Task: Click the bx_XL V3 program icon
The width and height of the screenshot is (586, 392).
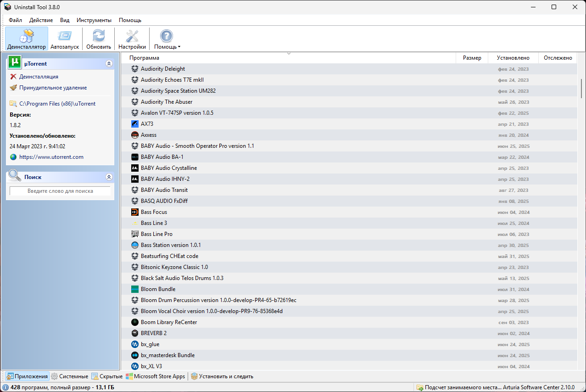Action: click(135, 366)
